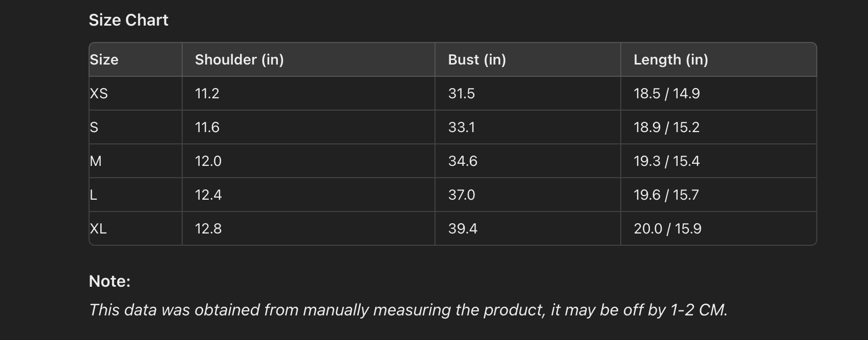Select bust value 37.0 in L row

point(461,195)
